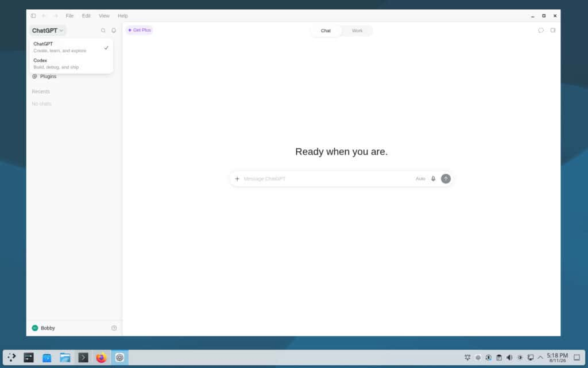Click the ChatGPT taskbar entry
588x368 pixels.
click(x=119, y=358)
